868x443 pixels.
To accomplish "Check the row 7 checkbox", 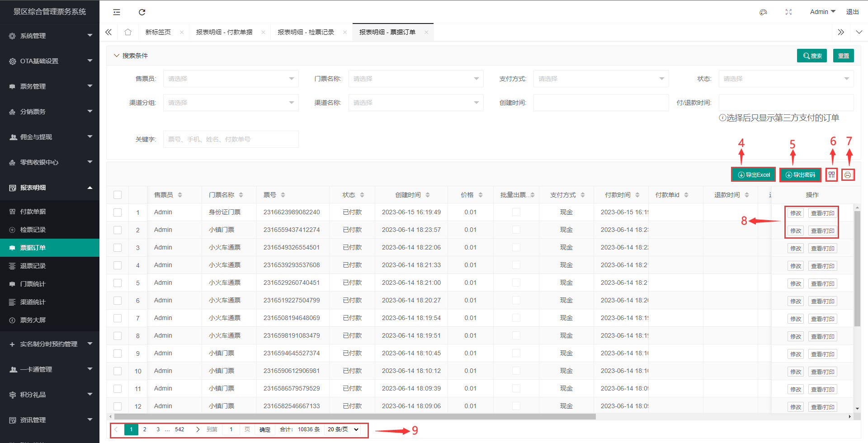I will [x=118, y=318].
